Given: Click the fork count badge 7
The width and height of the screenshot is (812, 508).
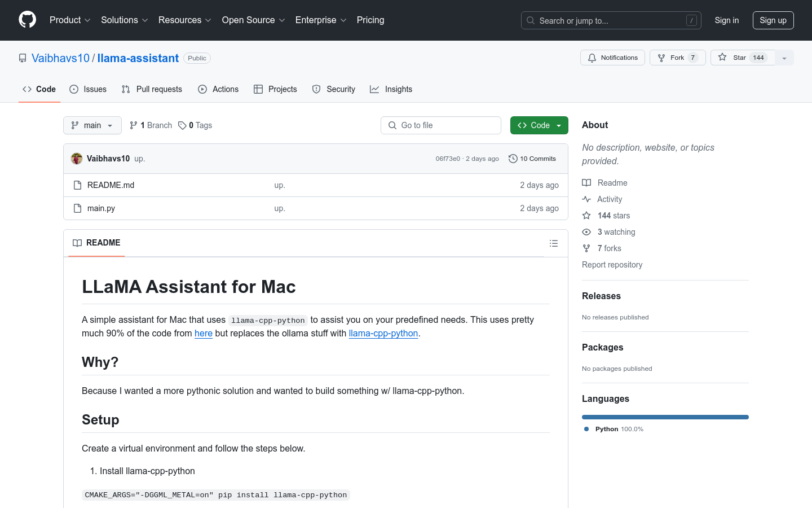Looking at the screenshot, I should pyautogui.click(x=693, y=58).
